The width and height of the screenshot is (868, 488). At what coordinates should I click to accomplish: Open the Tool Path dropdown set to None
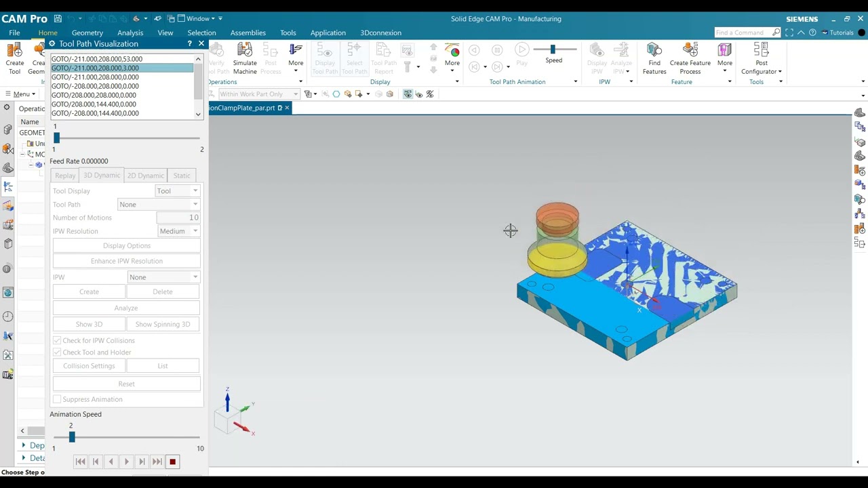pos(159,205)
